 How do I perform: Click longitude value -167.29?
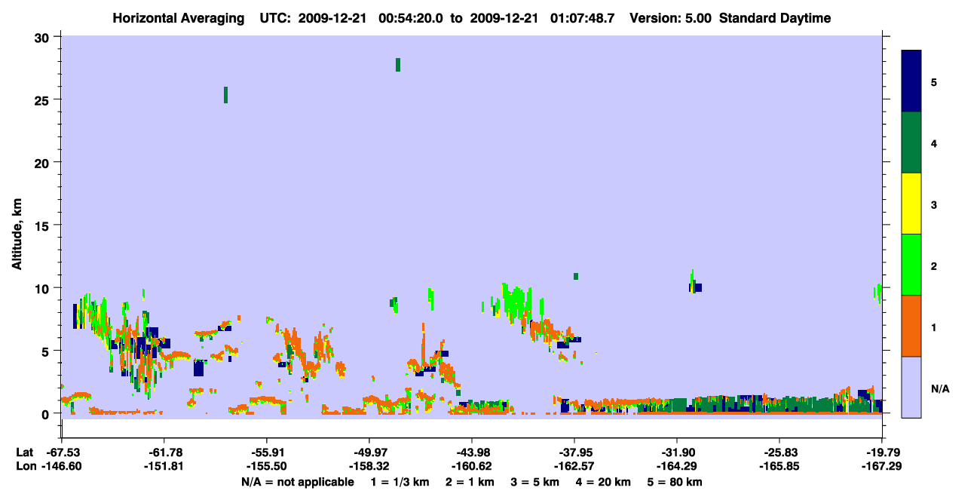click(x=883, y=466)
